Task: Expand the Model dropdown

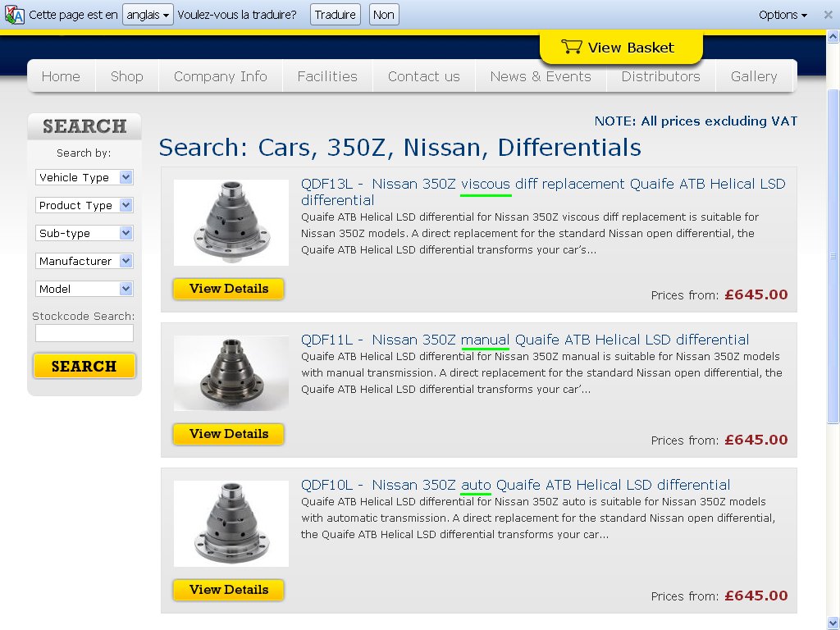Action: coord(84,289)
